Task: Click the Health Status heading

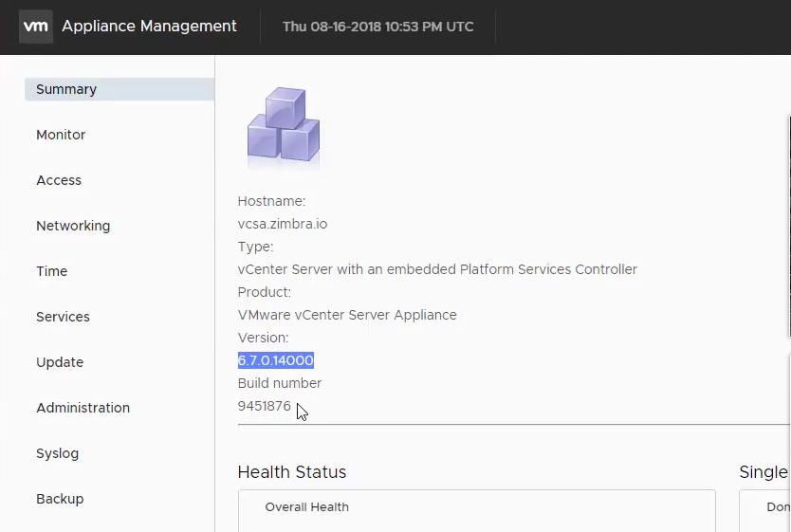Action: coord(292,472)
